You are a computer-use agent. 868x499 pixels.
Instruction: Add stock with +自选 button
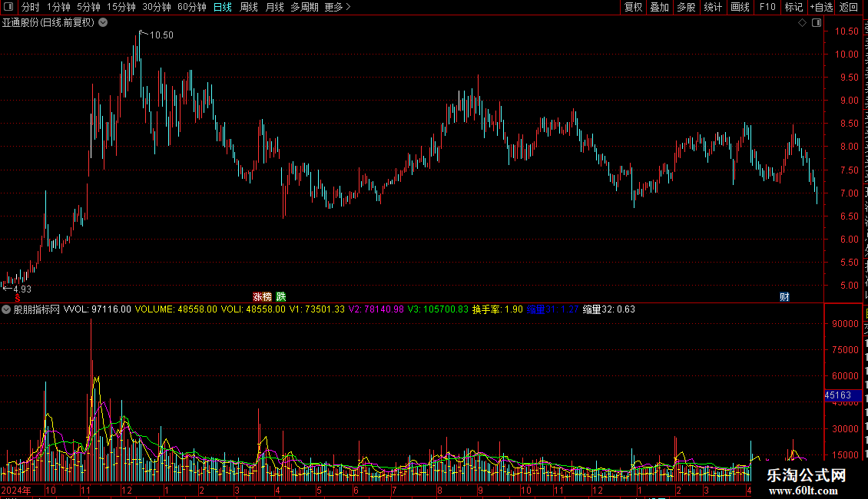pyautogui.click(x=821, y=7)
